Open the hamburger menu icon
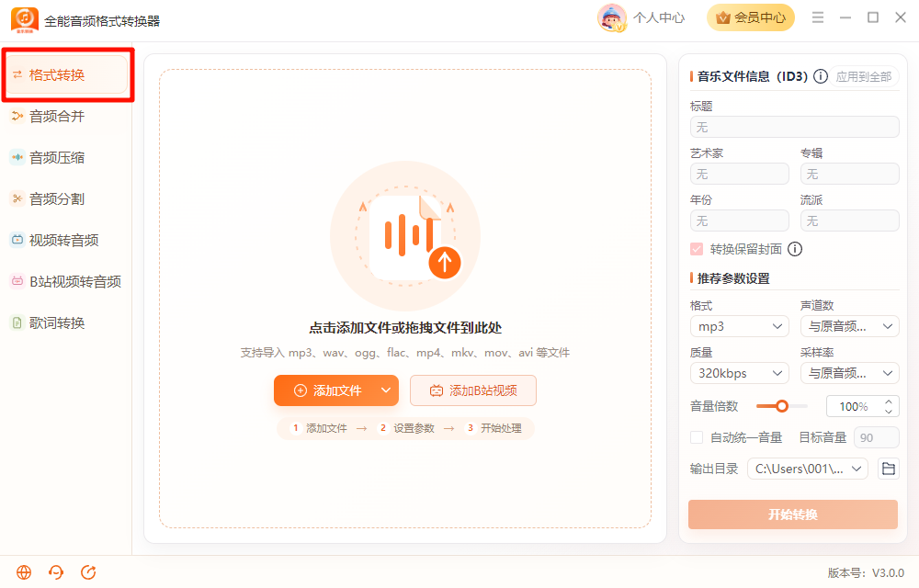 (x=818, y=17)
